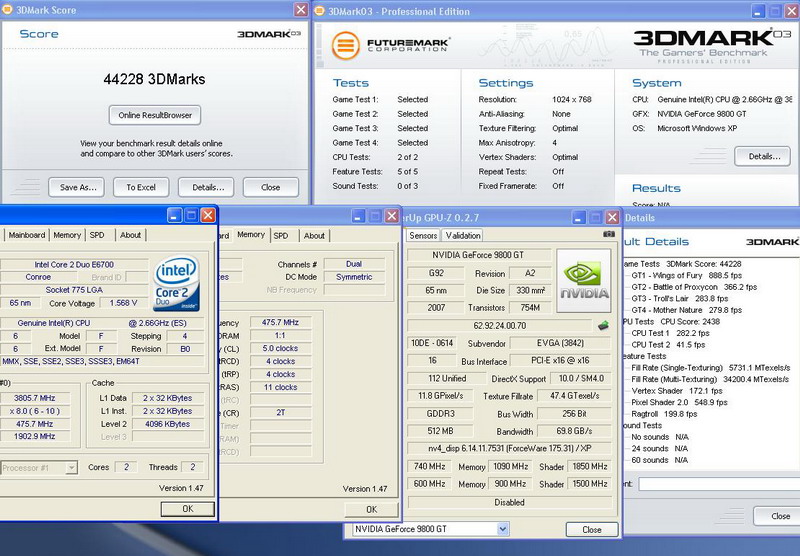Select the GT3 - Troll's Lair result row
The height and width of the screenshot is (556, 800).
pyautogui.click(x=680, y=298)
